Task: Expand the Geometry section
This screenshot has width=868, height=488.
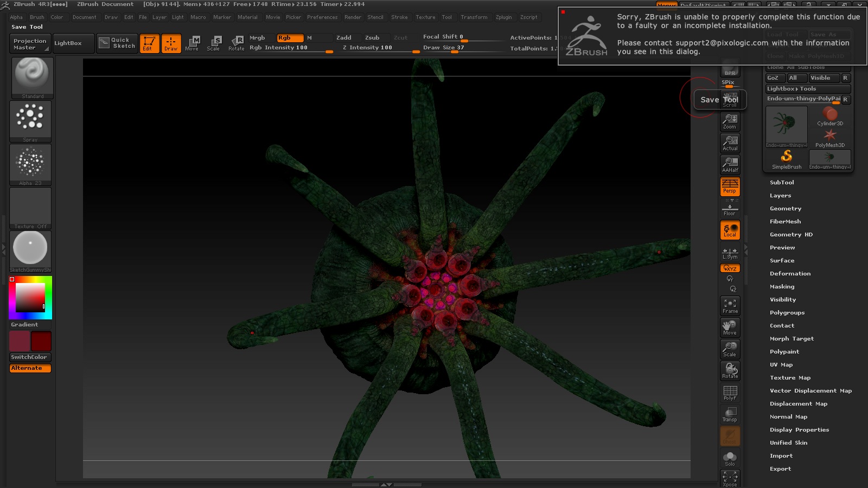Action: coord(785,209)
